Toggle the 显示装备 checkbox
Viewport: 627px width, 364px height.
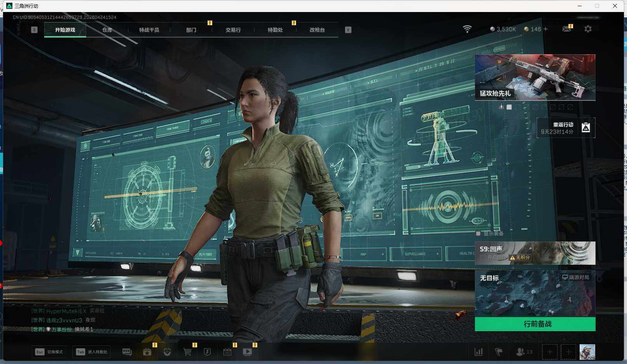click(x=478, y=233)
